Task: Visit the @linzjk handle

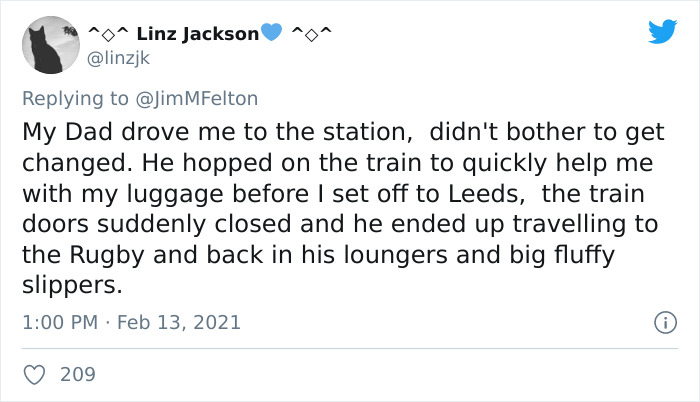Action: point(118,59)
